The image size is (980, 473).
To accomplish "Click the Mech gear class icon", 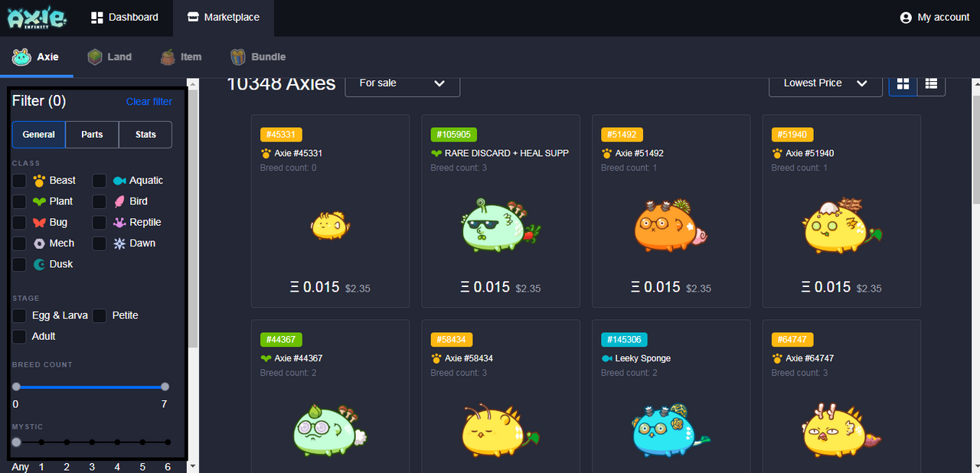I will click(39, 243).
